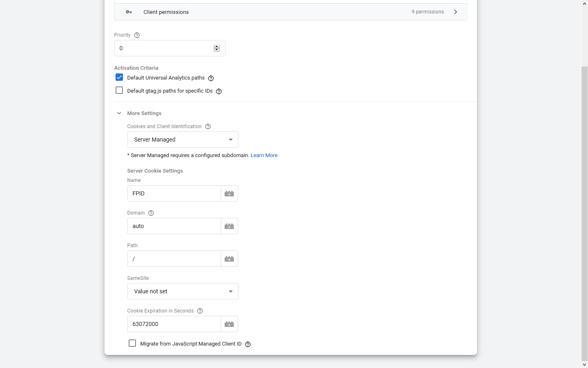Open the Priority help icon
588x368 pixels.
pos(137,35)
